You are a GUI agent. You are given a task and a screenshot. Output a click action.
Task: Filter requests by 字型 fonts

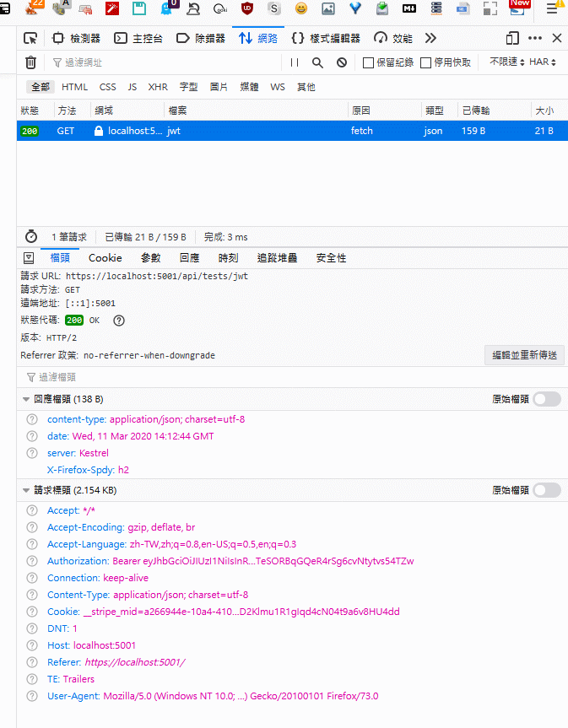188,87
